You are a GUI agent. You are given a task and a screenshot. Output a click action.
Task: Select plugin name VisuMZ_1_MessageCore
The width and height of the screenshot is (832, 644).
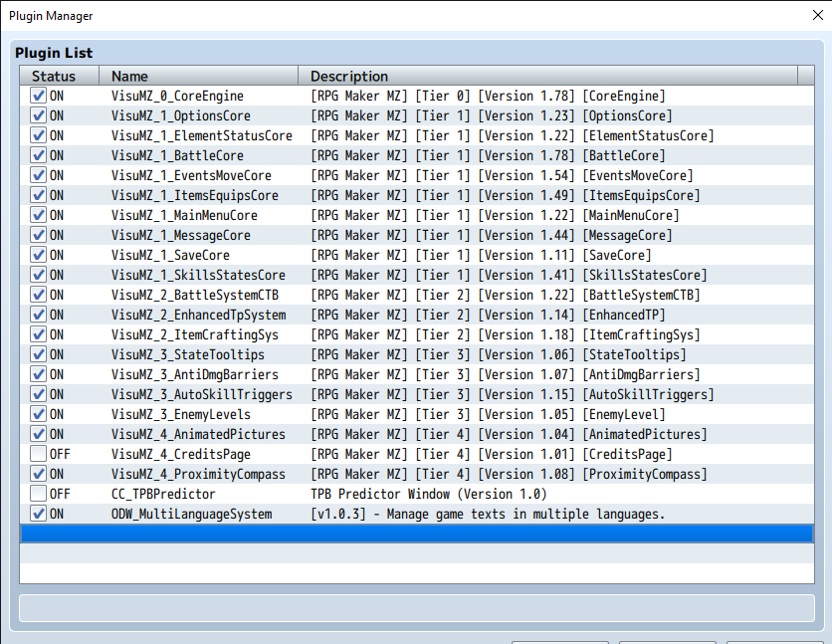[181, 236]
